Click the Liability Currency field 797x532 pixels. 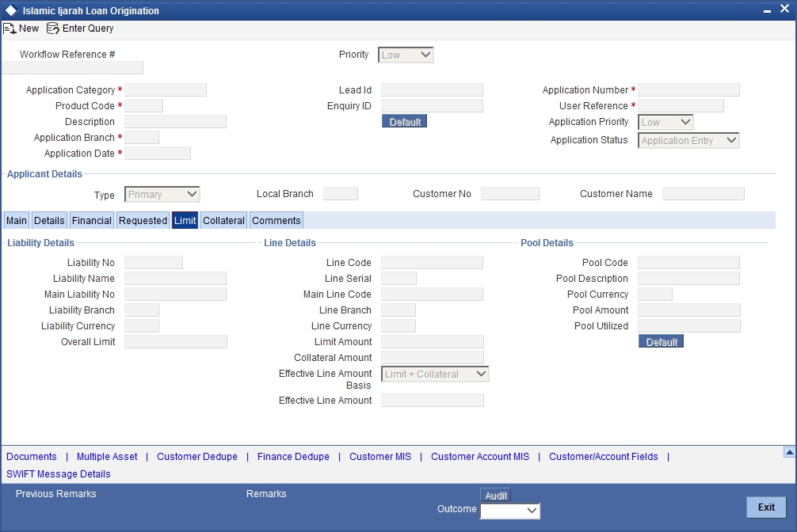(142, 325)
